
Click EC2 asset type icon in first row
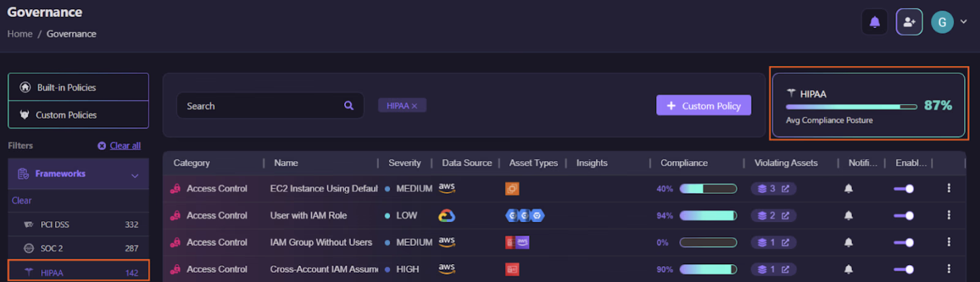(512, 188)
